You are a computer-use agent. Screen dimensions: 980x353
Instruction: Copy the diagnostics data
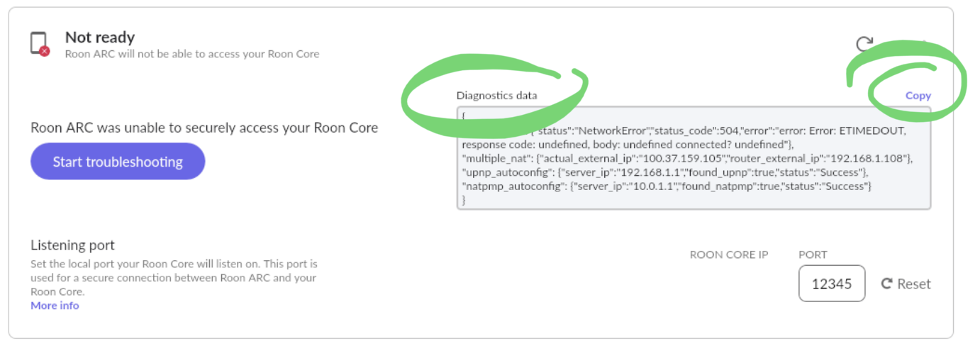point(918,96)
